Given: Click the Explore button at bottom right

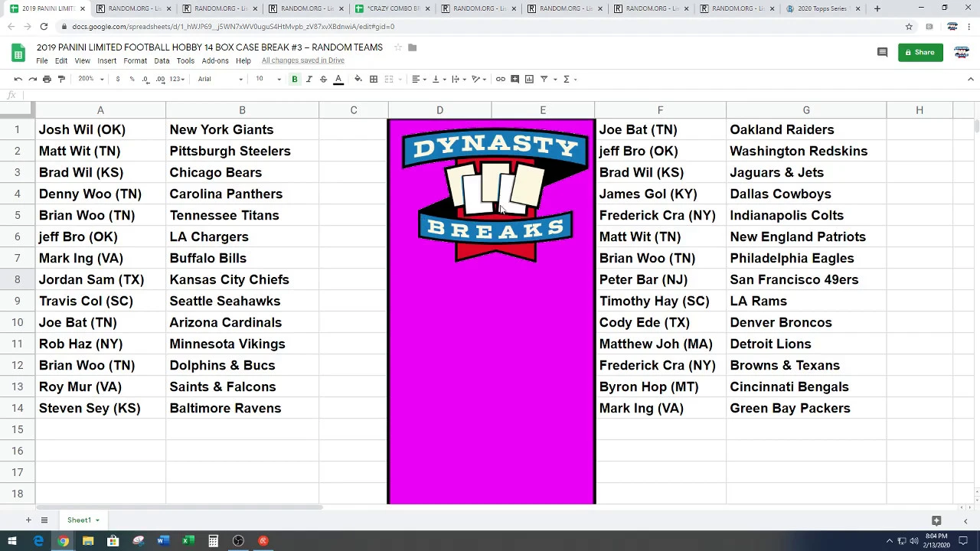Looking at the screenshot, I should click(936, 520).
